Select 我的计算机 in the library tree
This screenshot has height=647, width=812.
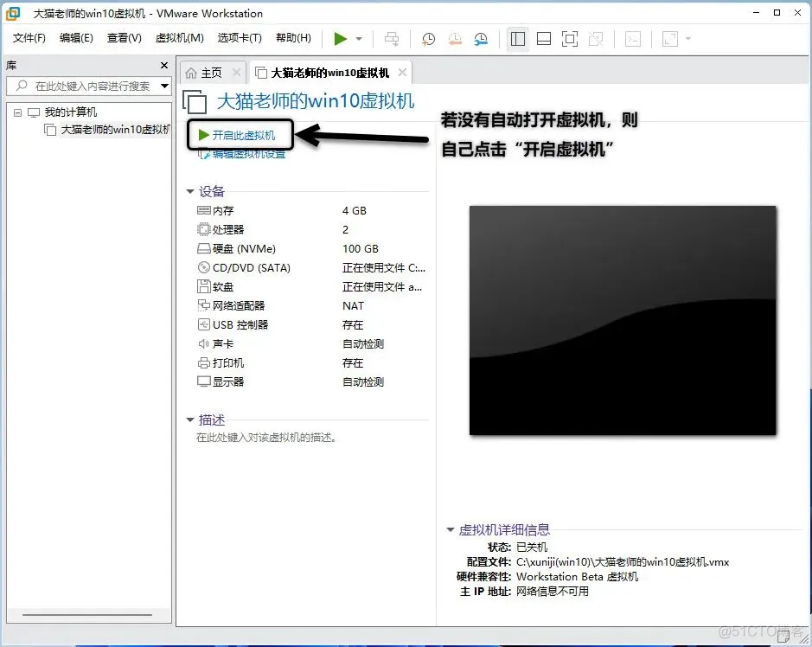pyautogui.click(x=70, y=112)
